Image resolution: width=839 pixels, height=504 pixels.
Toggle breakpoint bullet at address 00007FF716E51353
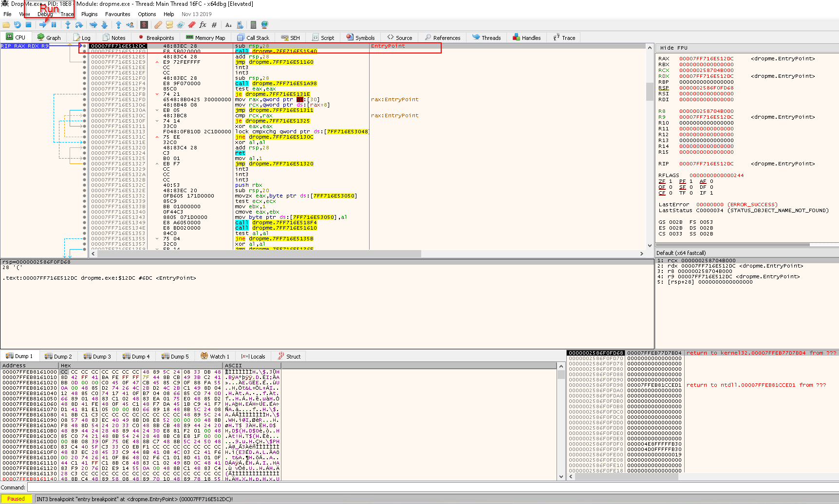[84, 233]
